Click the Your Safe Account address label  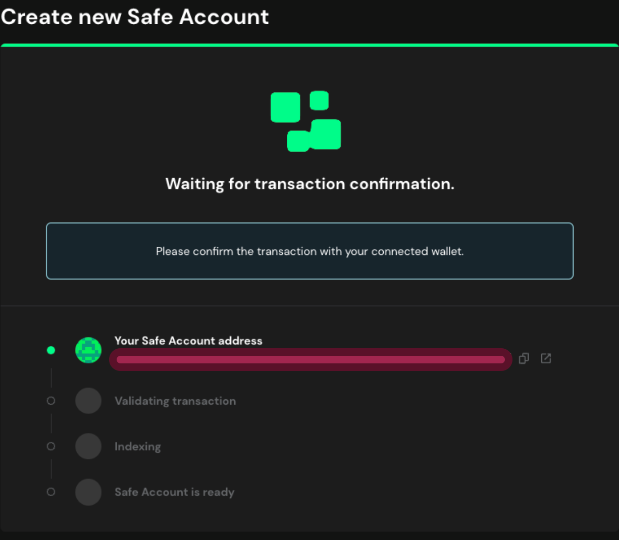click(188, 341)
